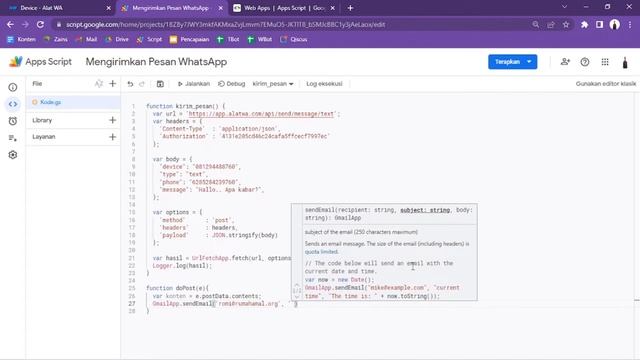Open the Script bookmark

click(x=149, y=39)
